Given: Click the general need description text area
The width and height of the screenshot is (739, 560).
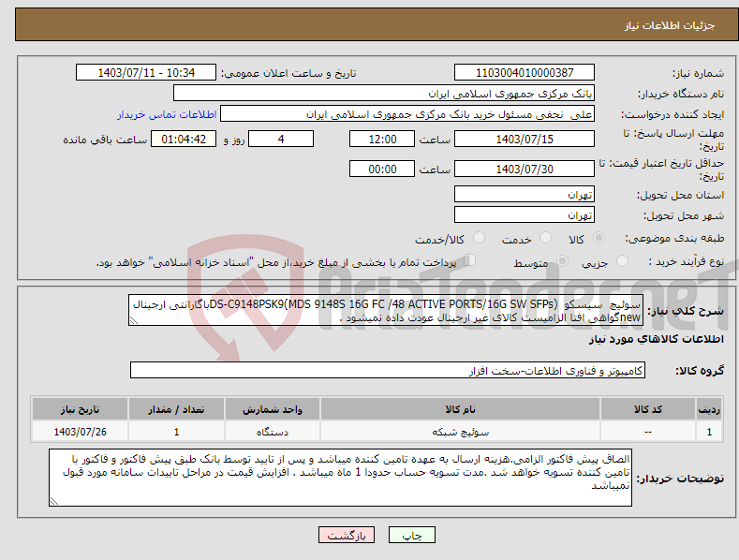Looking at the screenshot, I should pos(386,310).
